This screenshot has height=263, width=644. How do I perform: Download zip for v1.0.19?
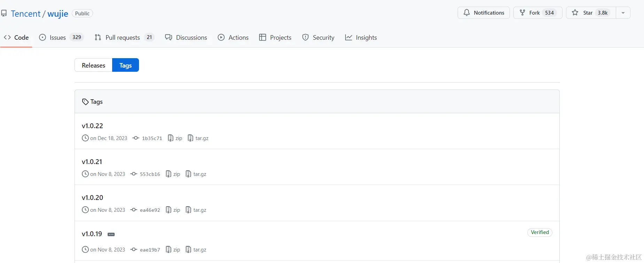point(173,250)
